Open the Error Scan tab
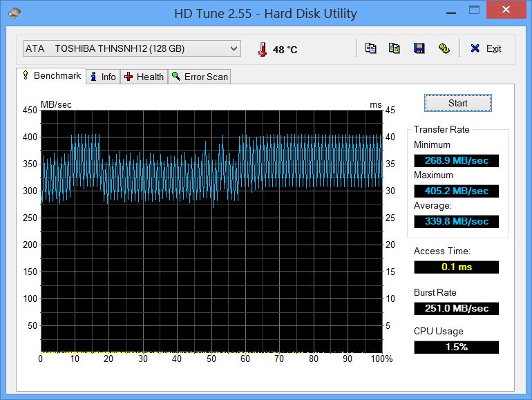Viewport: 532px width, 400px height. point(200,77)
